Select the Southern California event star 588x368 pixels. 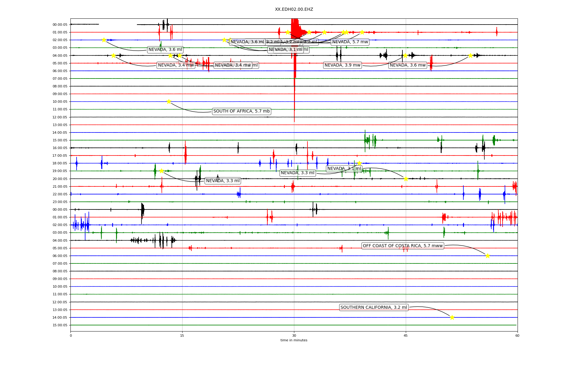(x=452, y=317)
